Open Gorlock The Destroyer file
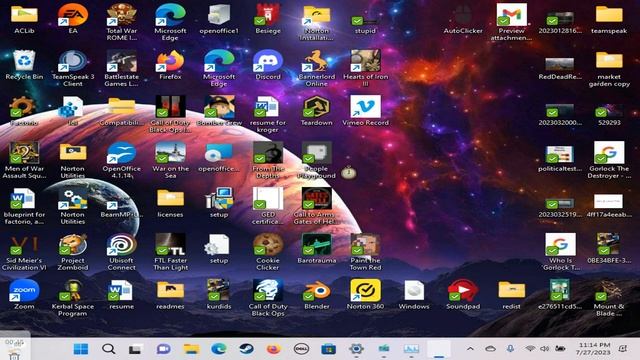 (609, 153)
